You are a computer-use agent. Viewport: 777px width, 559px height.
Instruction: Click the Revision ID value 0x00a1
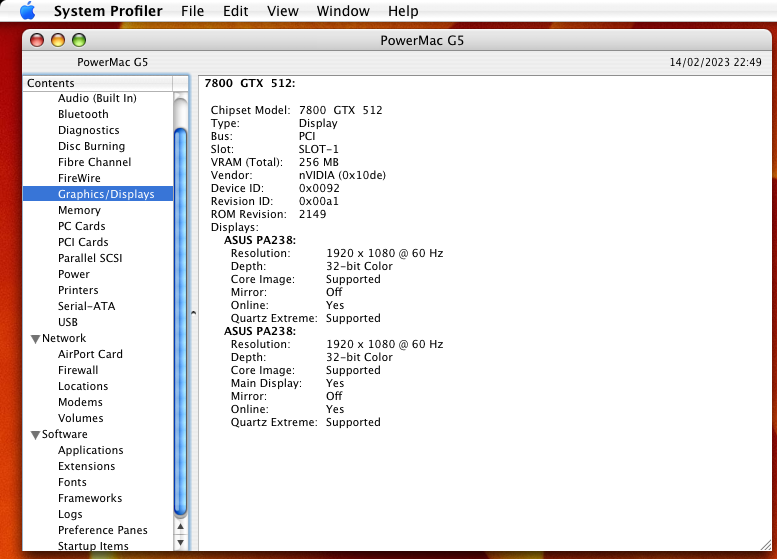[x=319, y=201]
